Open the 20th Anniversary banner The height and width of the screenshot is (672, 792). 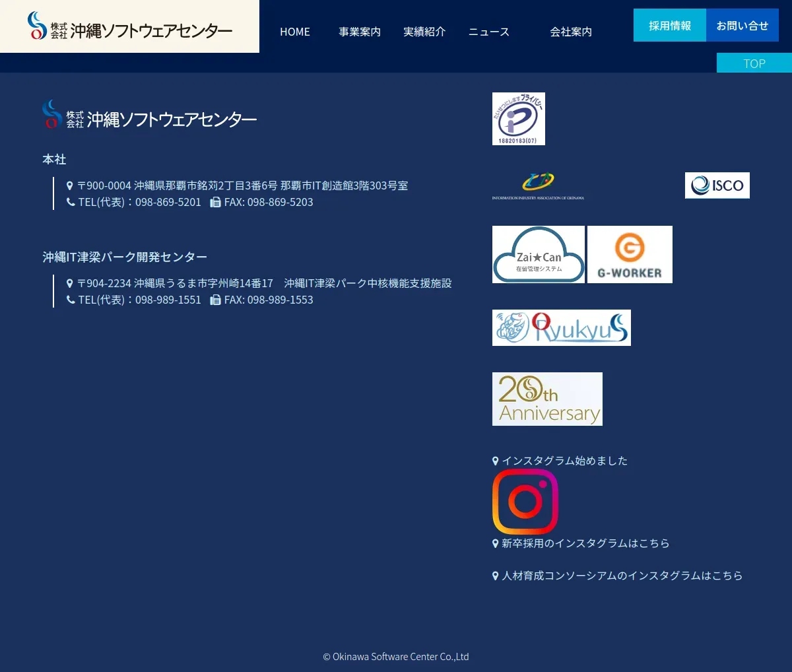tap(547, 399)
